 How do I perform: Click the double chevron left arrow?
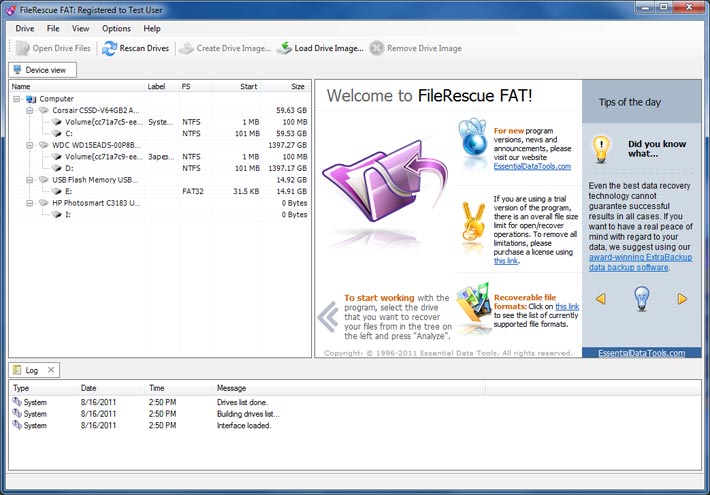328,317
